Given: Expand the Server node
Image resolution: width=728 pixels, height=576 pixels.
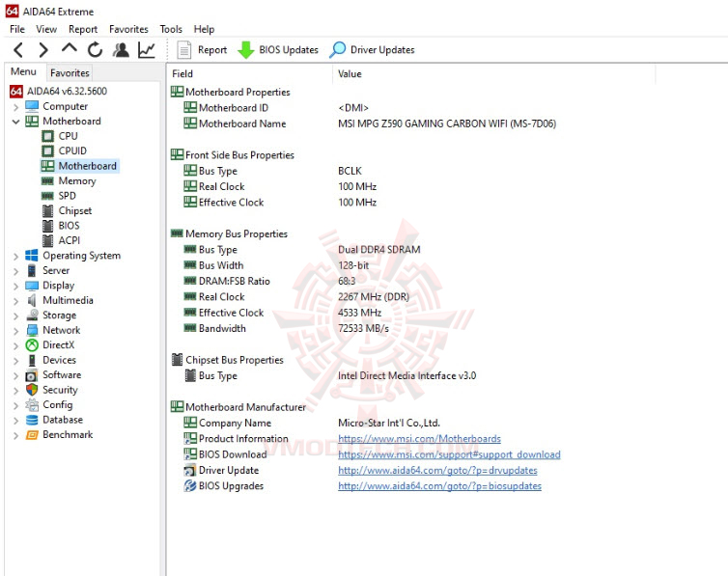Looking at the screenshot, I should [x=15, y=271].
